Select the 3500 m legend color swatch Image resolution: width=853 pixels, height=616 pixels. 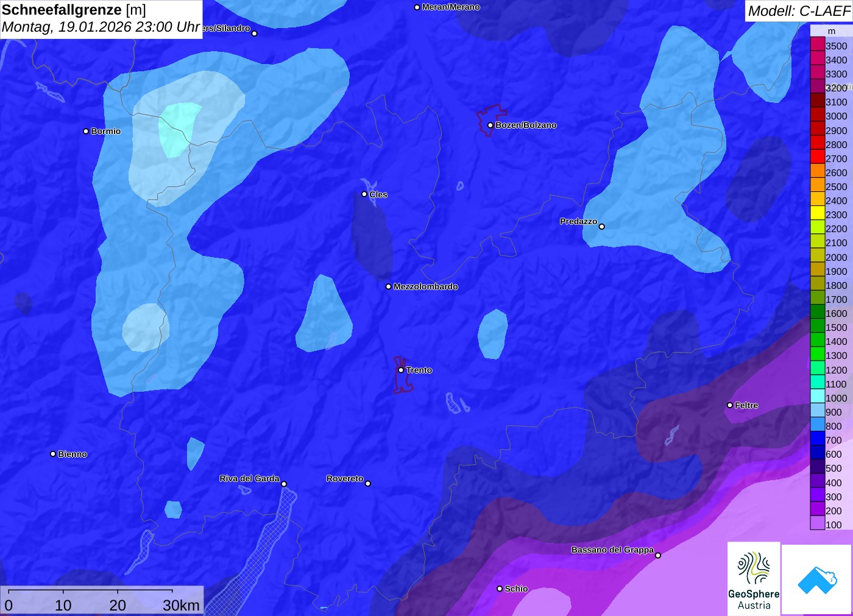818,45
